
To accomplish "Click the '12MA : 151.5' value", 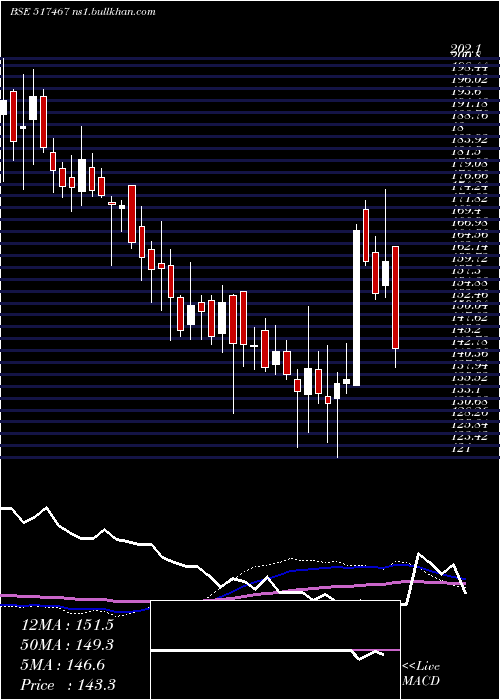I will tap(67, 624).
